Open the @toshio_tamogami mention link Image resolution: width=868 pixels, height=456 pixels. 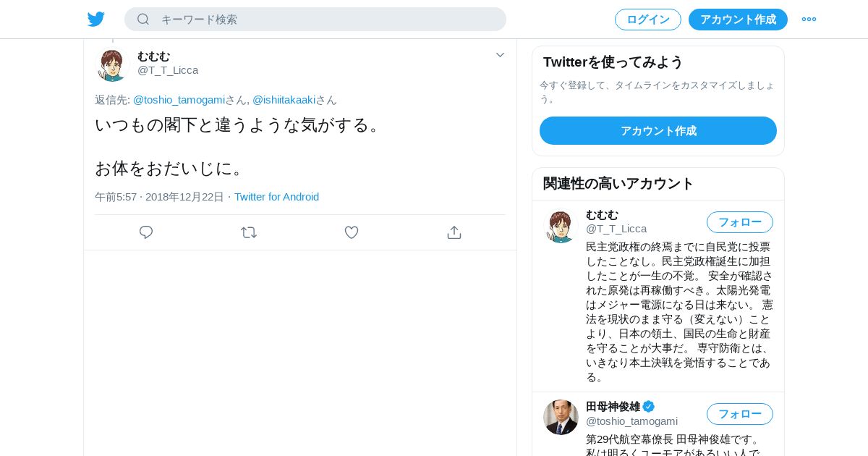pyautogui.click(x=179, y=100)
